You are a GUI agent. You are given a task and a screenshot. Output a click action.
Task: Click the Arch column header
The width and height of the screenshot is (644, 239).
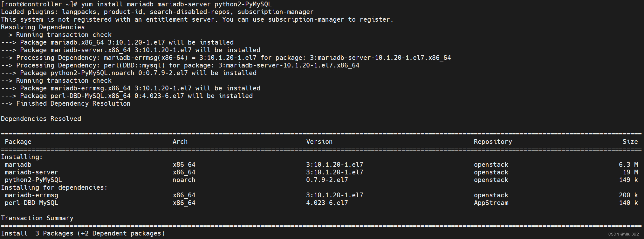180,142
